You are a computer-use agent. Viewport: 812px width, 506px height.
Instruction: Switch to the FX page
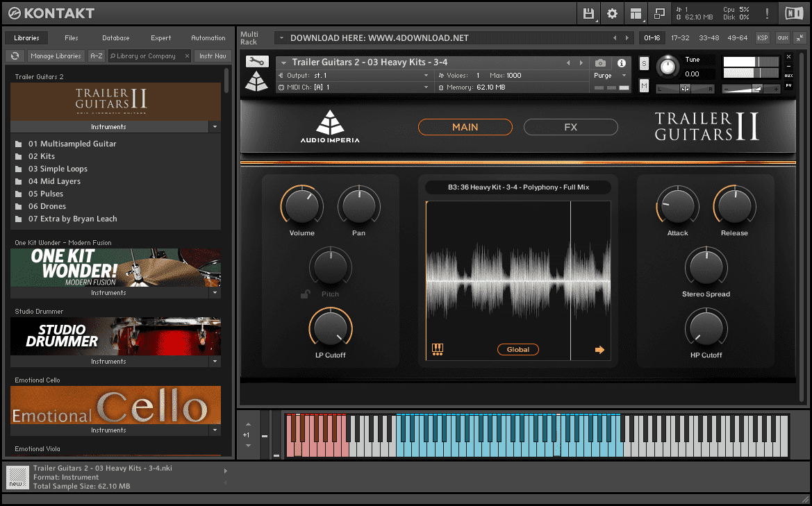(570, 126)
